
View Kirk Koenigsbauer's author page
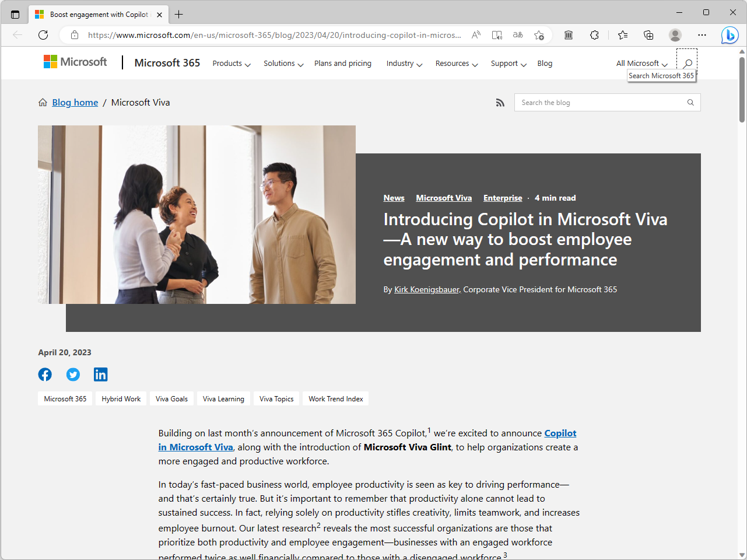[x=426, y=289]
